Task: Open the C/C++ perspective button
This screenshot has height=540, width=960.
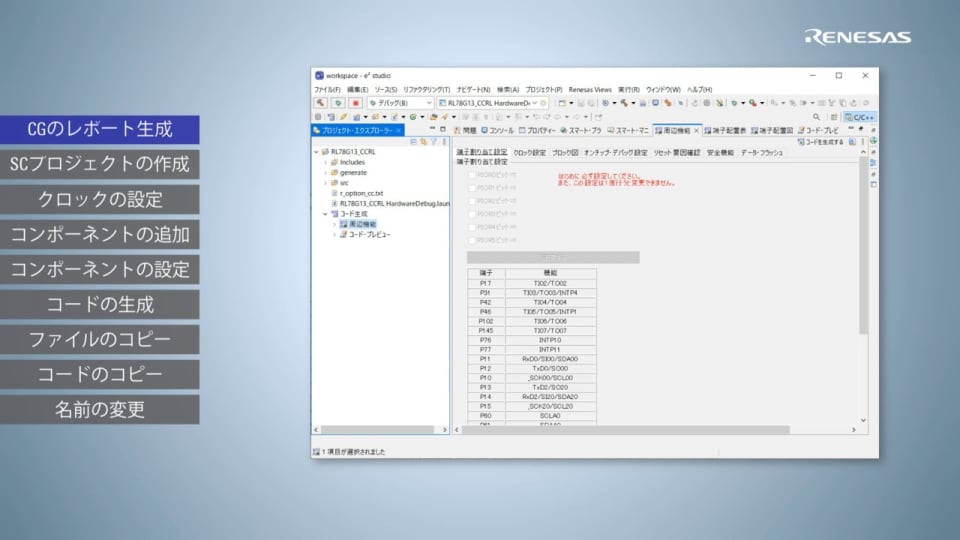Action: point(860,117)
